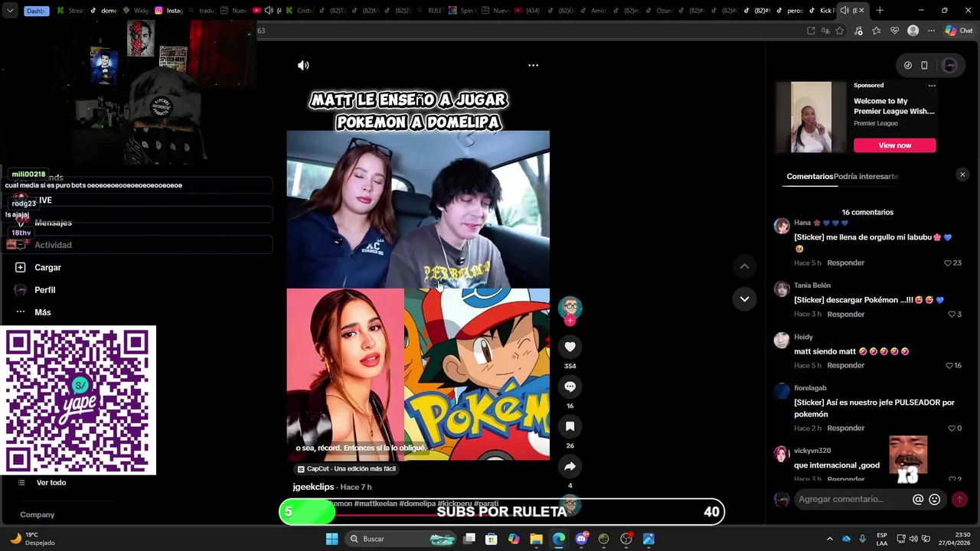The width and height of the screenshot is (980, 551).
Task: Mute the TikTok video sound
Action: [303, 66]
